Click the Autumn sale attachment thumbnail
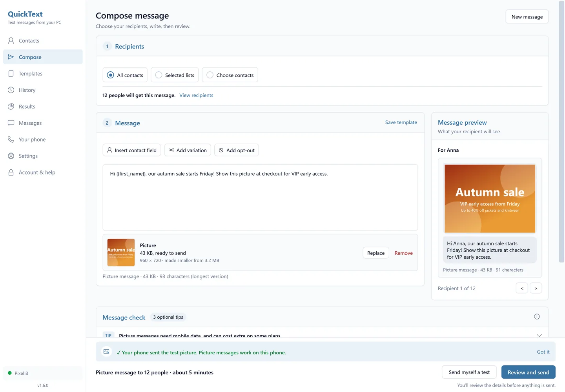 click(121, 252)
